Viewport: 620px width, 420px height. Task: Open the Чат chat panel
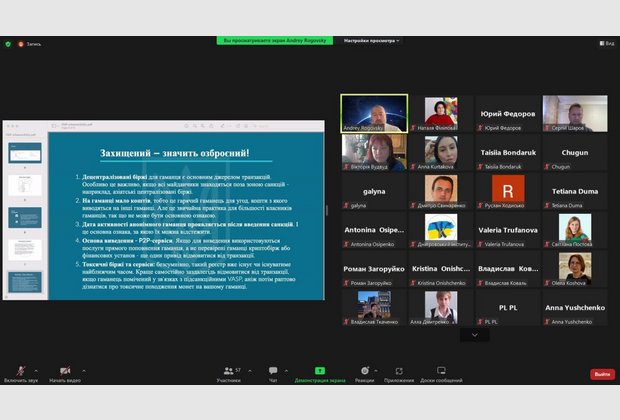tap(273, 371)
